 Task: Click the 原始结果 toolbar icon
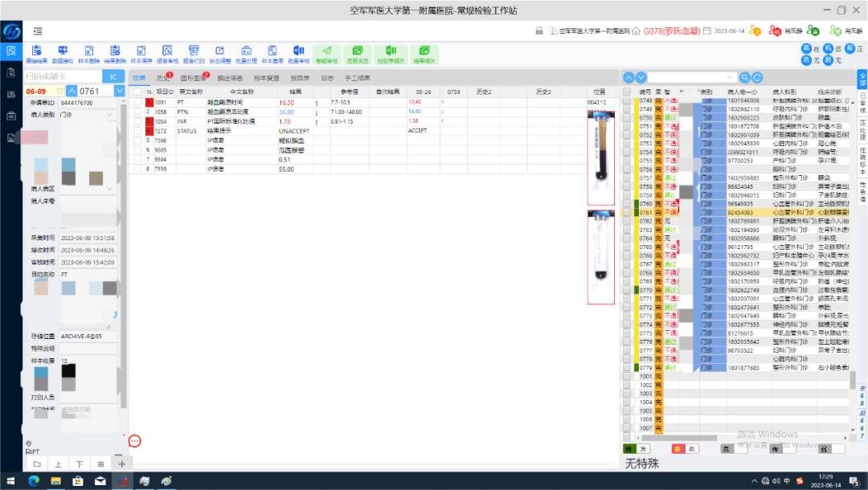click(36, 54)
